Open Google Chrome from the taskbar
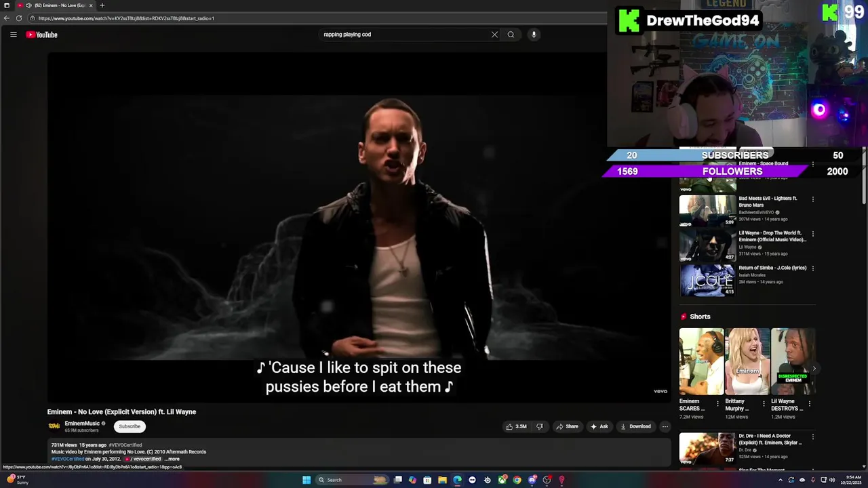868x488 pixels. coord(517,480)
